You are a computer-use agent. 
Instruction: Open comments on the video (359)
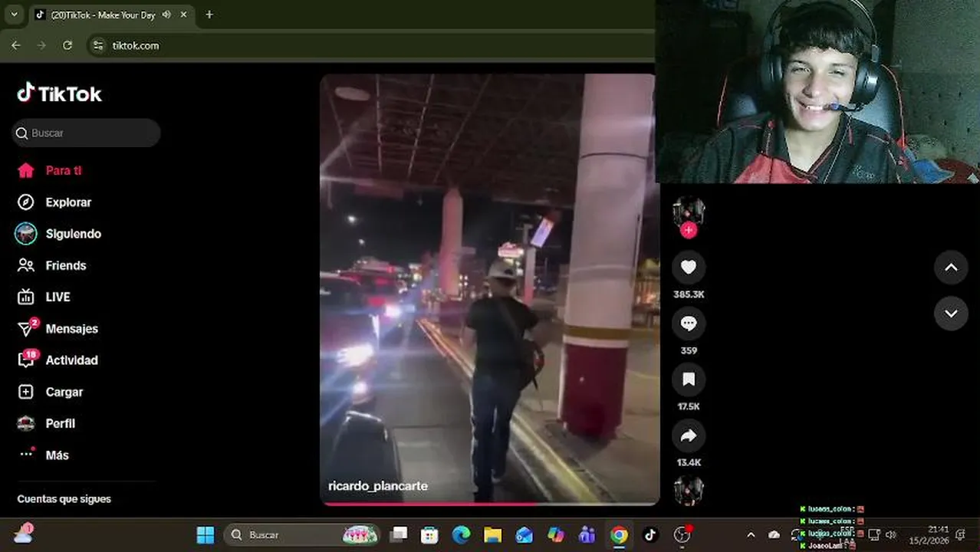pyautogui.click(x=689, y=324)
